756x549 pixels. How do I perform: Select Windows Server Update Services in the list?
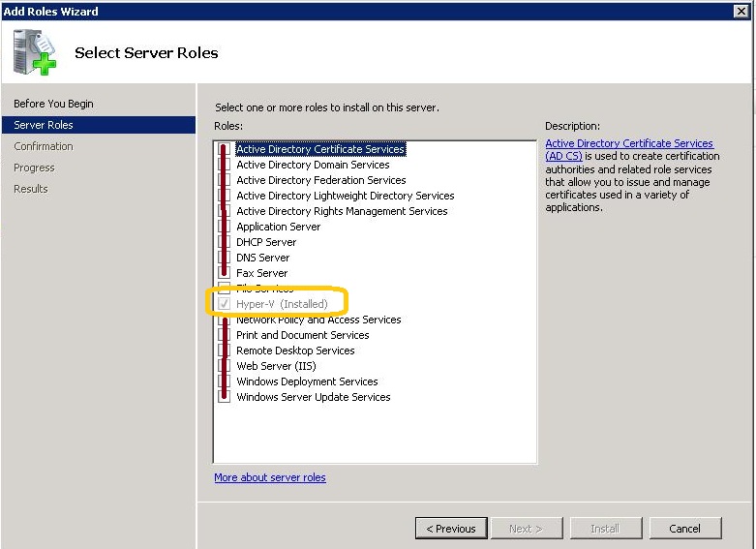click(x=314, y=397)
